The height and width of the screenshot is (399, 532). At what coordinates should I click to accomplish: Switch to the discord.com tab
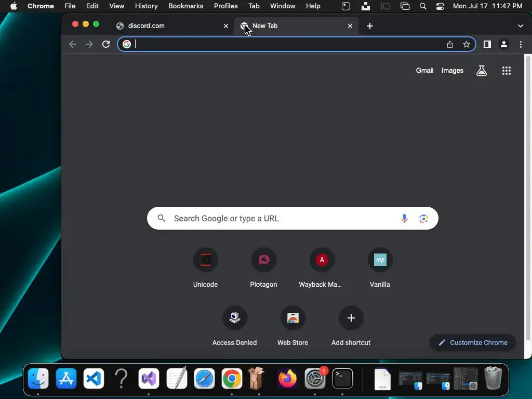(171, 26)
